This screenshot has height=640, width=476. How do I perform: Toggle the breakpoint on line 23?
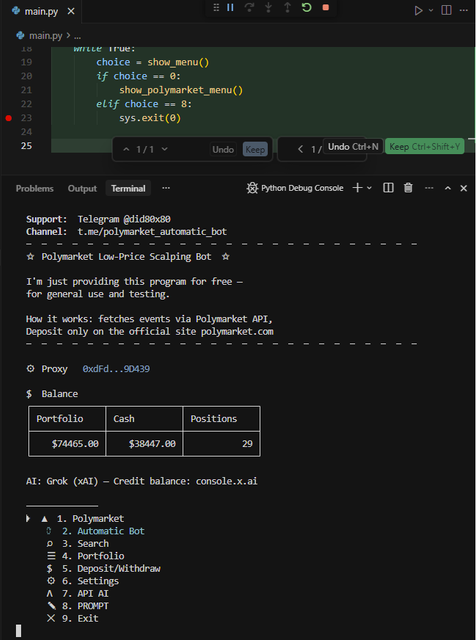(x=9, y=118)
